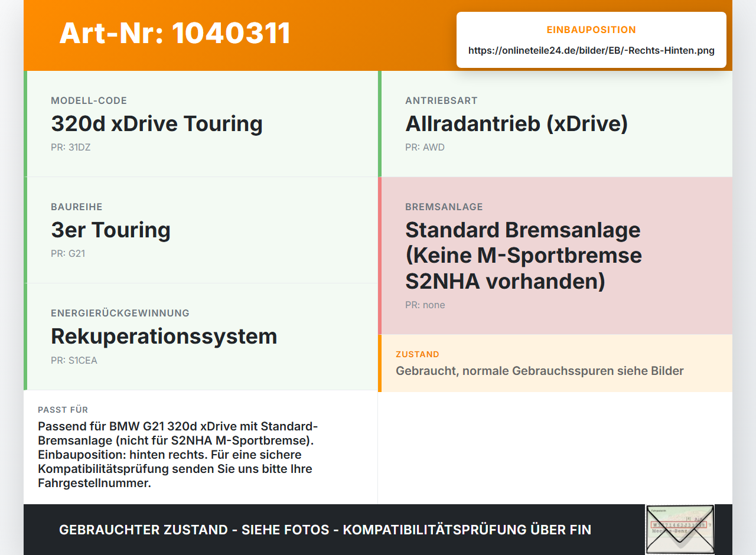Open the Rechts-Hinten.png image URL
This screenshot has width=756, height=555.
pos(591,50)
